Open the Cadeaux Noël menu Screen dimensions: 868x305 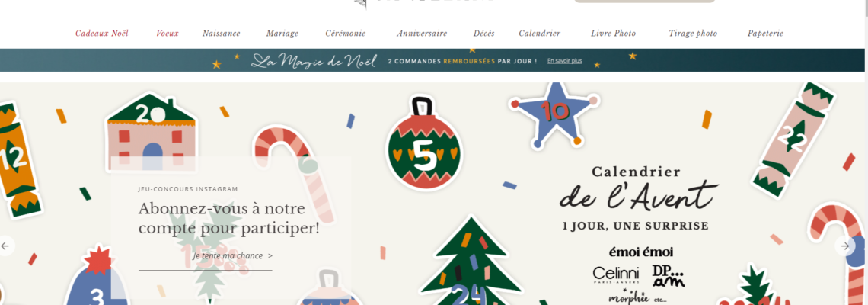102,34
